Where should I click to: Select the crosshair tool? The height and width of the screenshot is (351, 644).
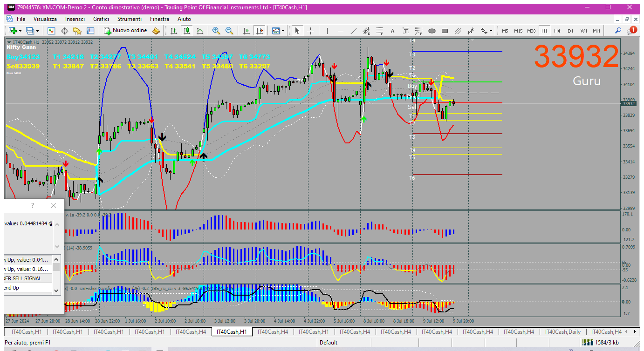(310, 31)
